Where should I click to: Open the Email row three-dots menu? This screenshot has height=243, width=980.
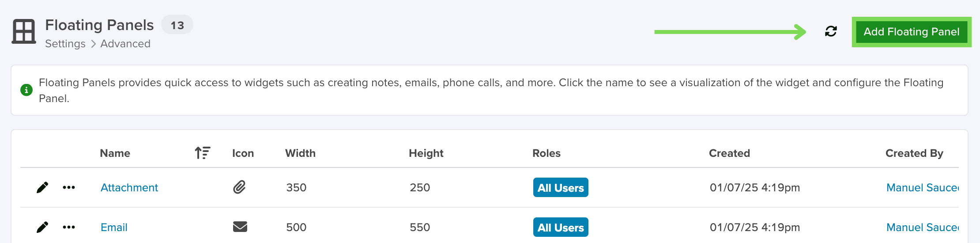coord(69,227)
